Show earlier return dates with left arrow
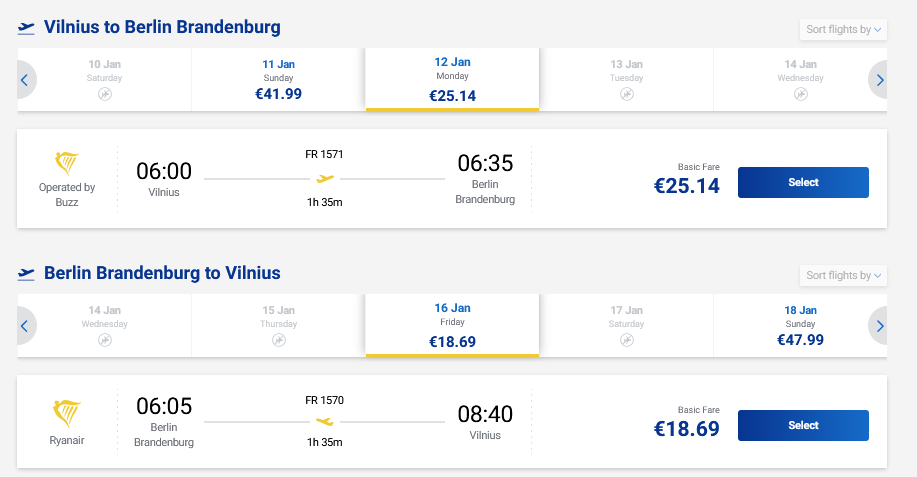This screenshot has width=917, height=477. coord(25,326)
